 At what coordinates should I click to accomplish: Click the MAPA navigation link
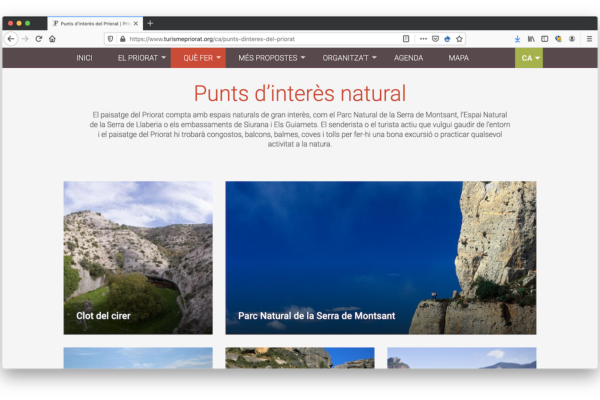click(x=458, y=58)
